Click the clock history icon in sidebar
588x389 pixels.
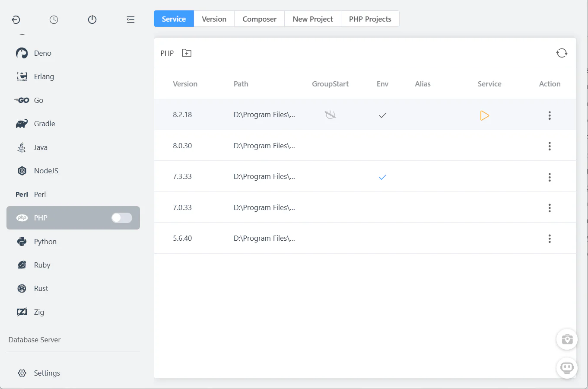(54, 19)
